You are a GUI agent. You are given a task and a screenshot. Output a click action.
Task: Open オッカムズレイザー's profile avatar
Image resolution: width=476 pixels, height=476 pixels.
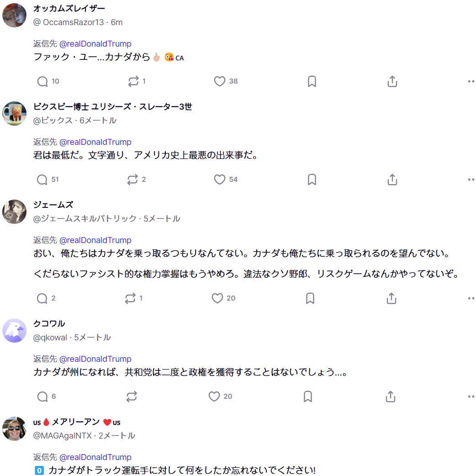(x=15, y=15)
